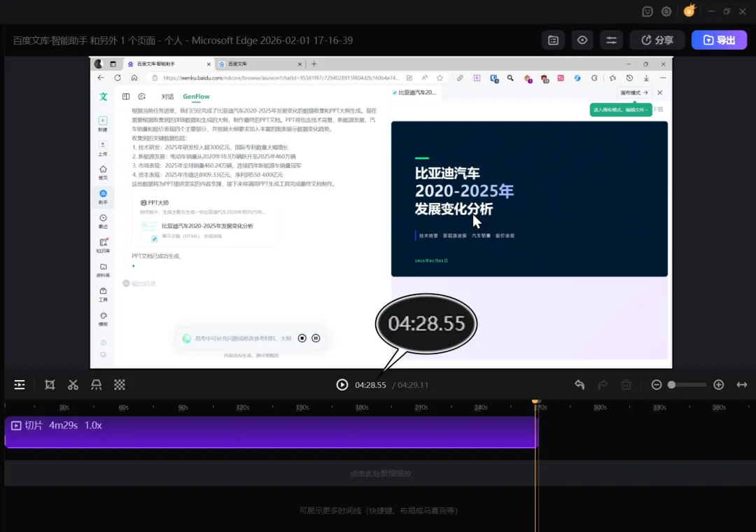Select the purple 切片 4m29s clip

(x=272, y=432)
